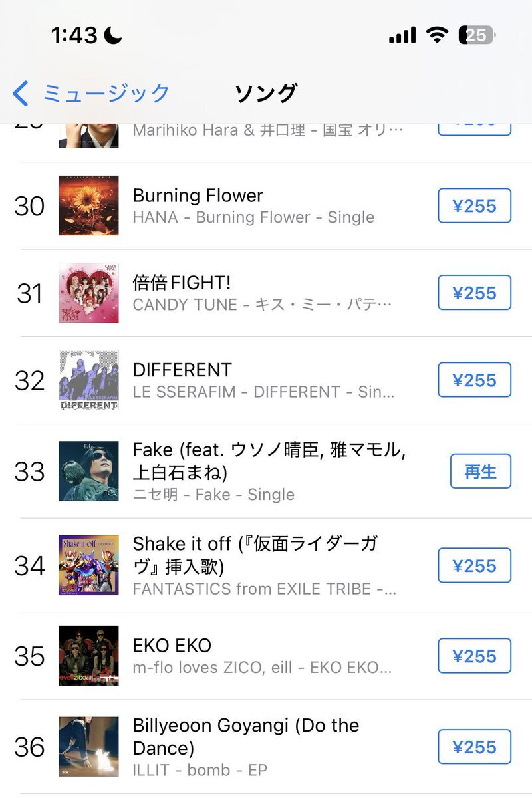Select the EKO EKO song title
Viewport: 532px width, 798px height.
click(172, 646)
